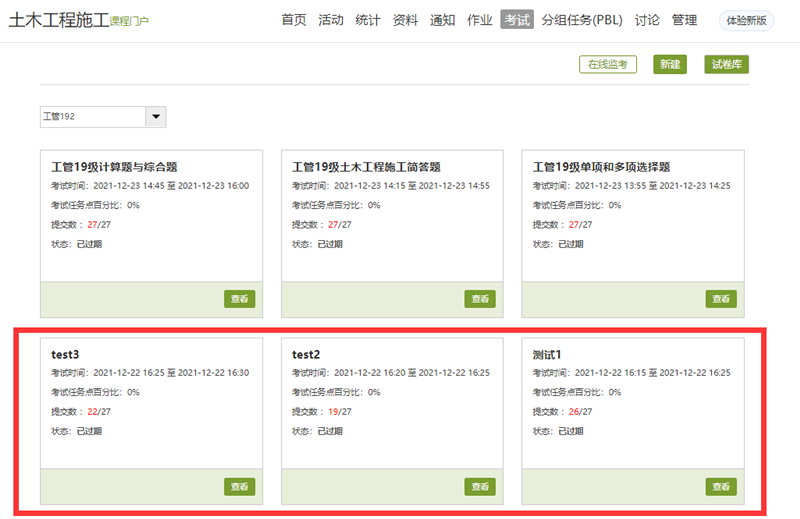
Task: Click the 土木工程施工 course title link
Action: tap(58, 20)
